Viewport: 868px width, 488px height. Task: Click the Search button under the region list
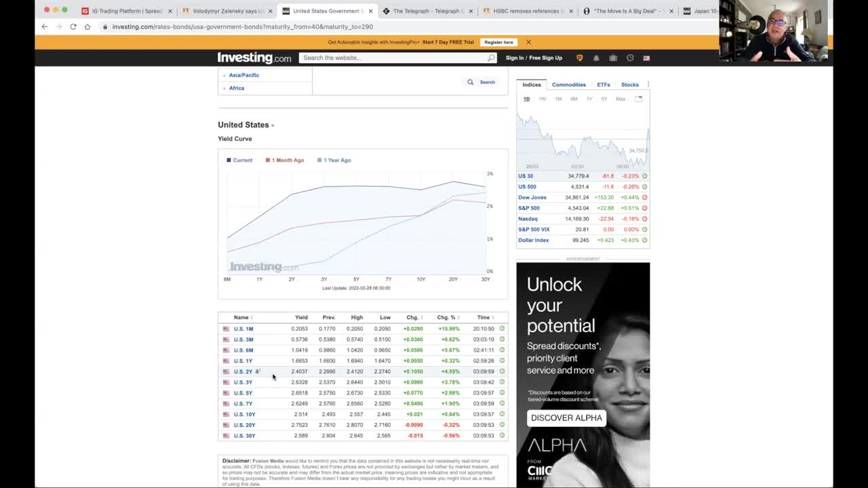[x=481, y=82]
